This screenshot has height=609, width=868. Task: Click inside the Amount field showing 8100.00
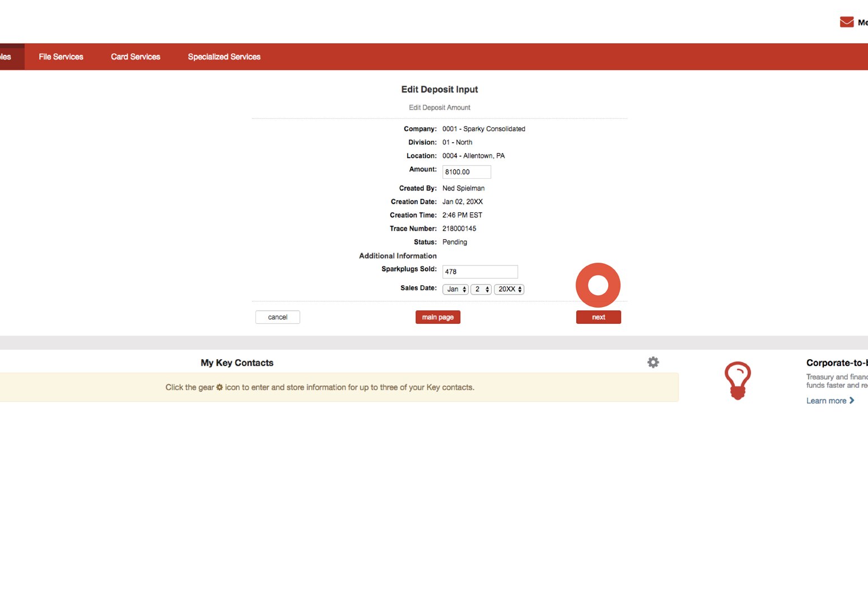[466, 171]
